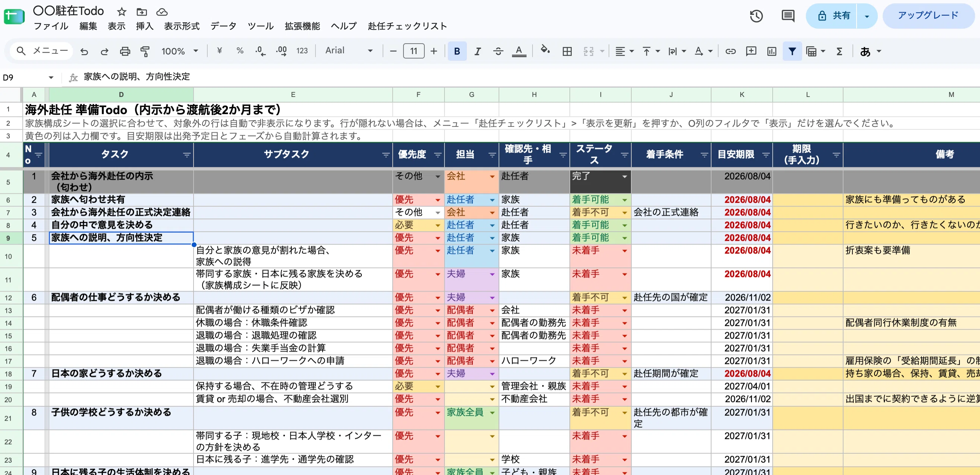Open the fill color bucket
Viewport: 980px width, 475px height.
pos(545,50)
